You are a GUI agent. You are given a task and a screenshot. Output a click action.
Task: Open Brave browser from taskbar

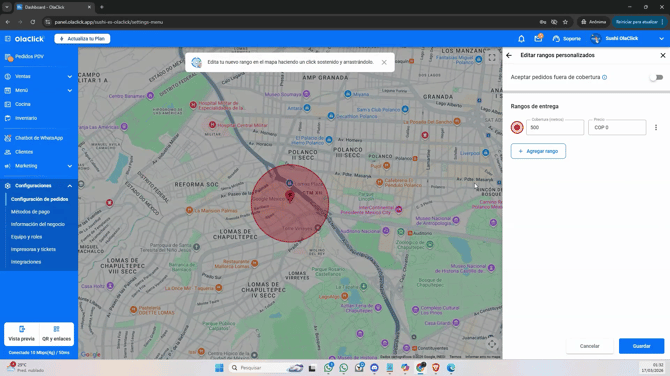(436, 368)
